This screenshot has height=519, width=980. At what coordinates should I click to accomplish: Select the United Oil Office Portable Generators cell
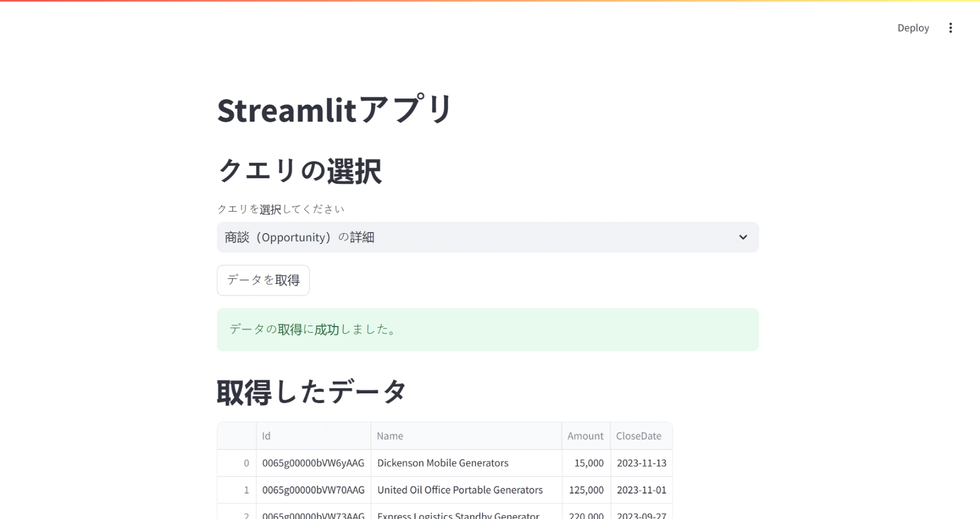pos(466,490)
